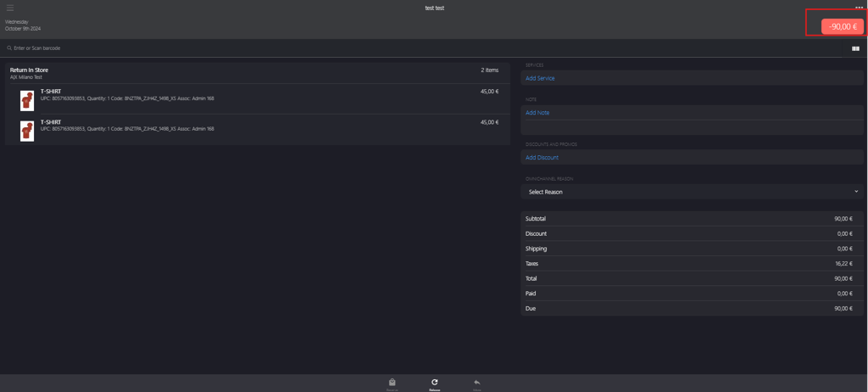Screen dimensions: 868x392
Task: Click the reply arrow icon in bottom bar
Action: click(477, 383)
